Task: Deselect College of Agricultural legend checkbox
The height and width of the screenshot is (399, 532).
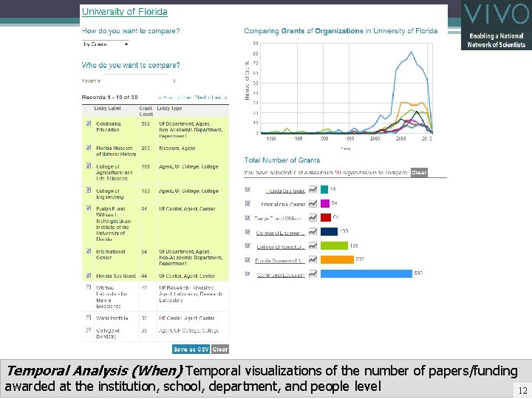Action: click(248, 245)
